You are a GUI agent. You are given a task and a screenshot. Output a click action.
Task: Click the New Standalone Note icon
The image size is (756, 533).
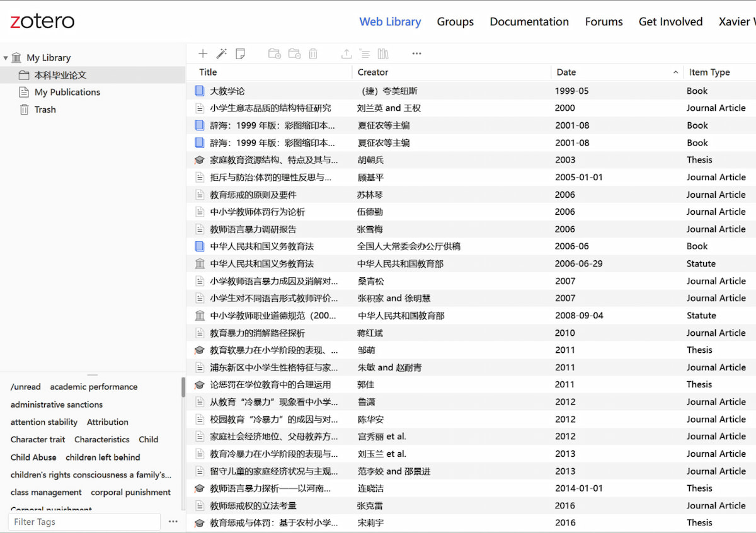coord(240,54)
